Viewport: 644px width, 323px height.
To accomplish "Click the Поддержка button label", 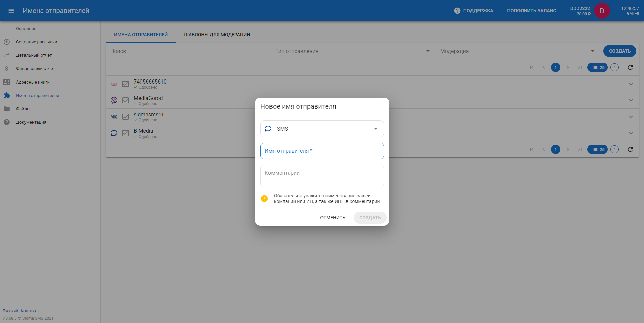I will [478, 11].
